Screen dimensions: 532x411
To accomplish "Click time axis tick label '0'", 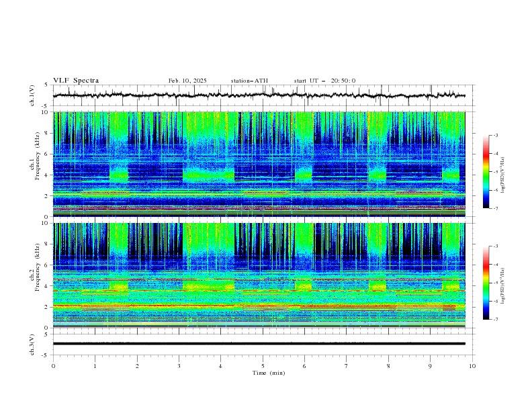I will pos(53,366).
